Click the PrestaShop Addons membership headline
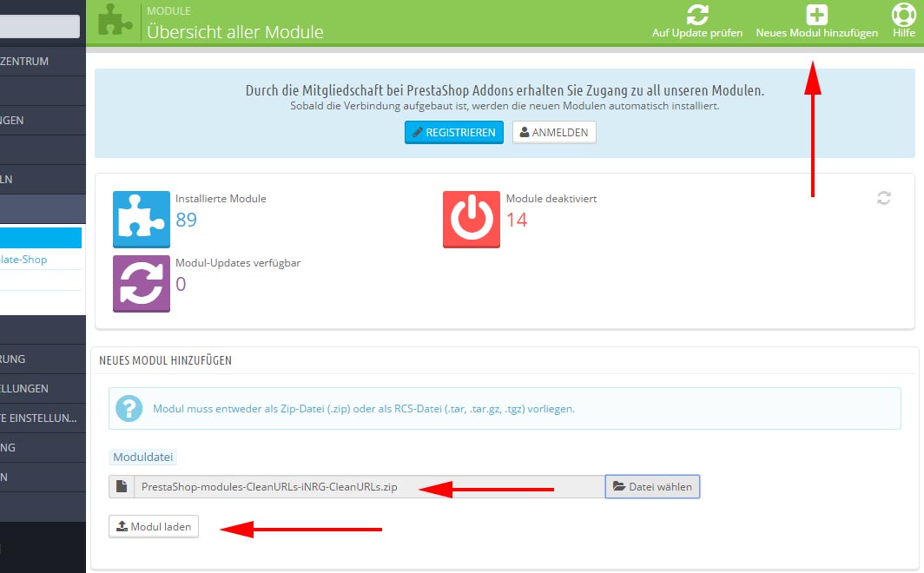The image size is (924, 573). point(505,90)
